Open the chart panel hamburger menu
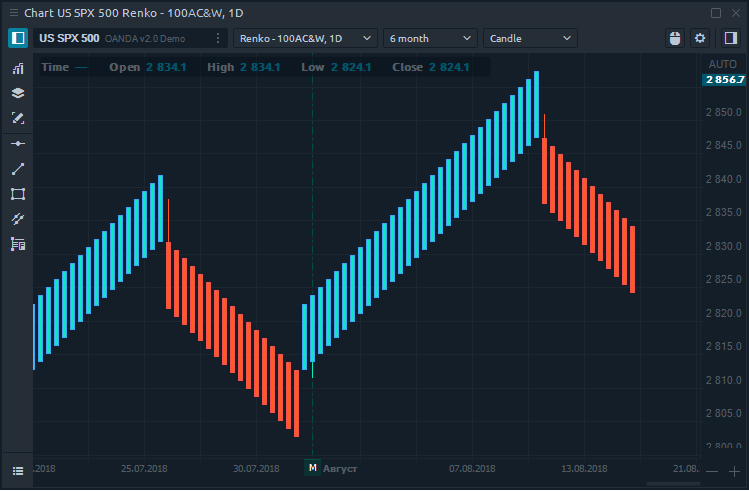 [x=17, y=470]
